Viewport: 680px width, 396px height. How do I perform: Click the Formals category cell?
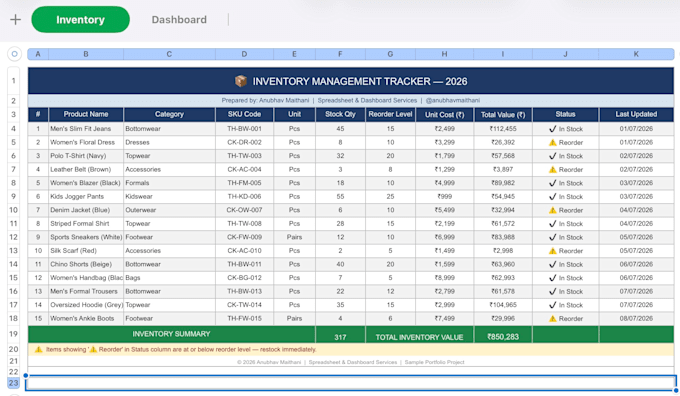169,183
